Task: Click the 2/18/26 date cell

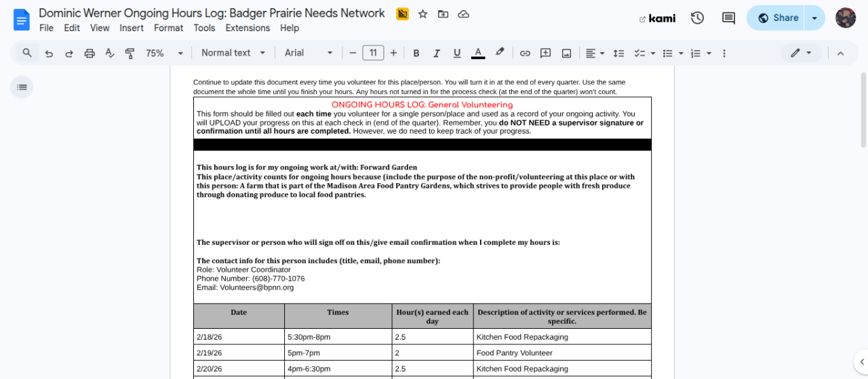Action: [239, 337]
